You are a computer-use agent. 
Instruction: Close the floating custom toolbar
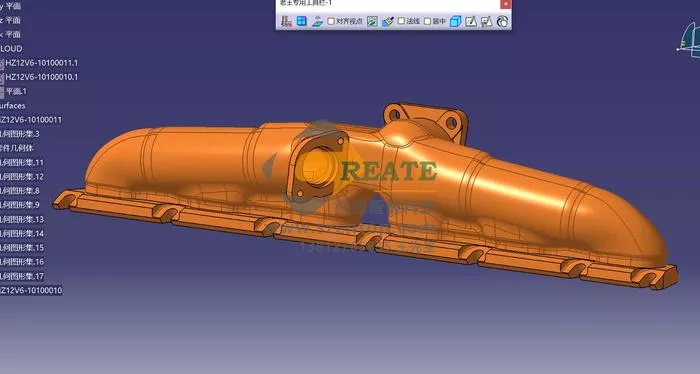pos(505,4)
